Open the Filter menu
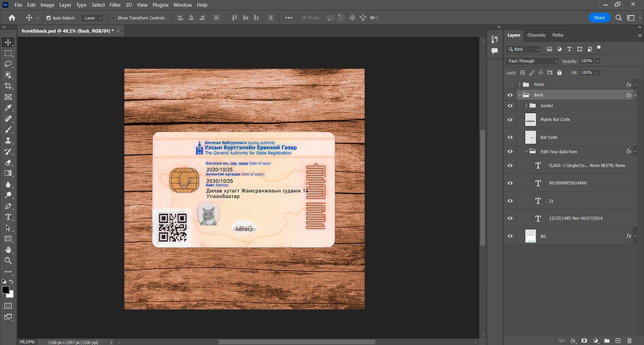The image size is (644, 345). (x=115, y=5)
